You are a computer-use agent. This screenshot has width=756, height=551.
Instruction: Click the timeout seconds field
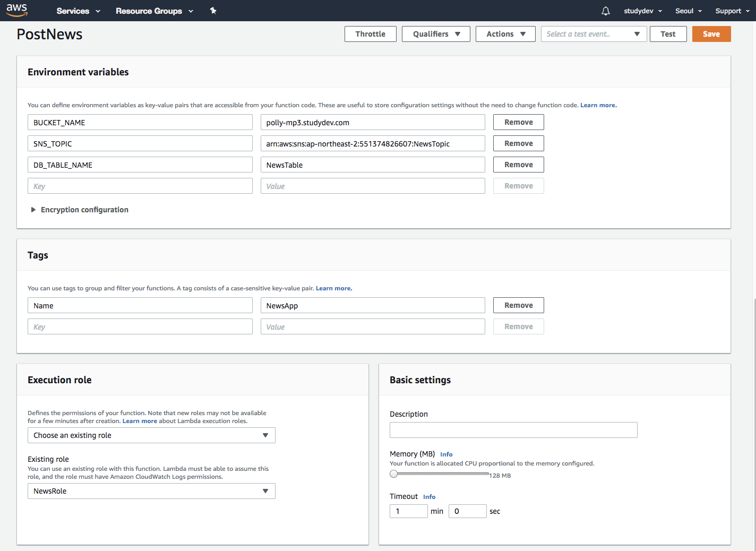click(468, 511)
